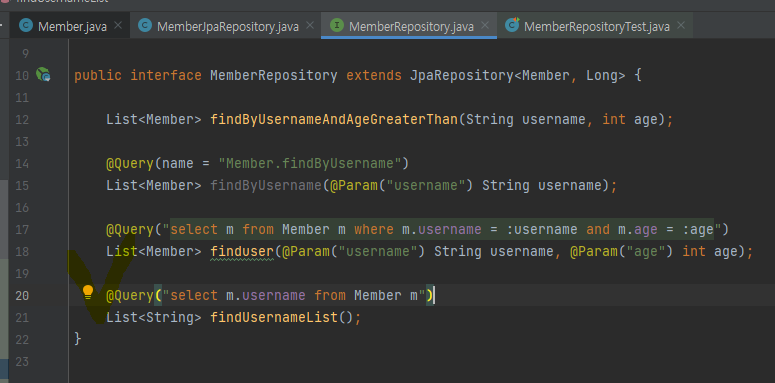The width and height of the screenshot is (775, 383).
Task: Click the @Query annotation on line 20
Action: 130,296
